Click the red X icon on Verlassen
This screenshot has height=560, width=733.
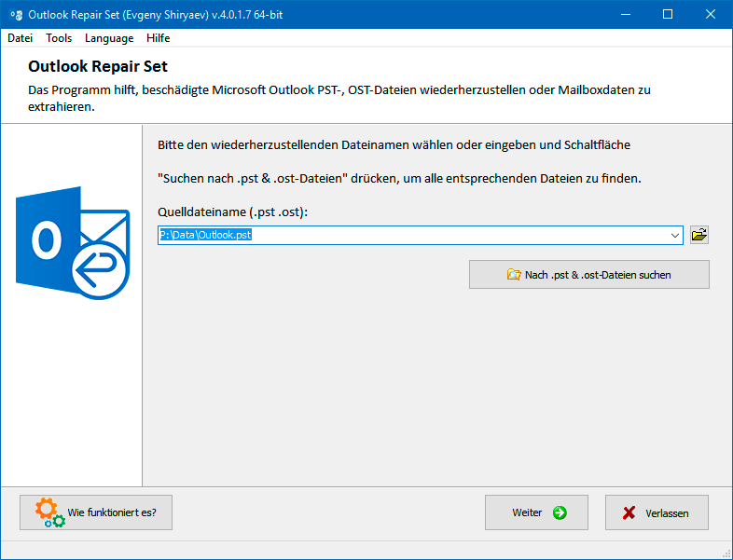pos(629,512)
